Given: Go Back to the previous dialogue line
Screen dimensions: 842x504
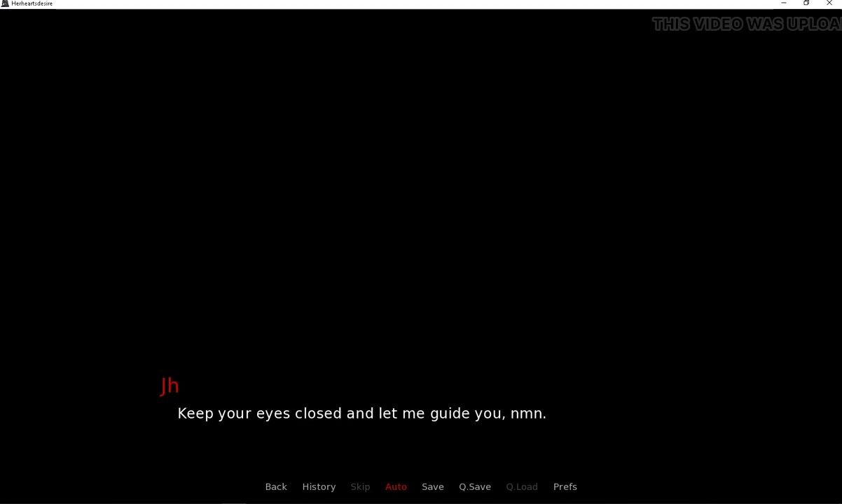Looking at the screenshot, I should coord(276,486).
